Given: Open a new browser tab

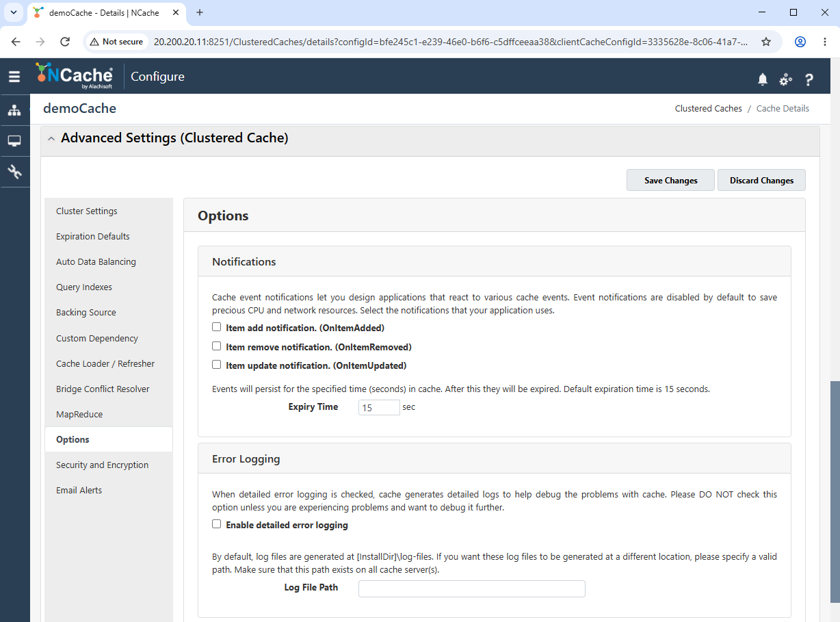Looking at the screenshot, I should (x=200, y=12).
